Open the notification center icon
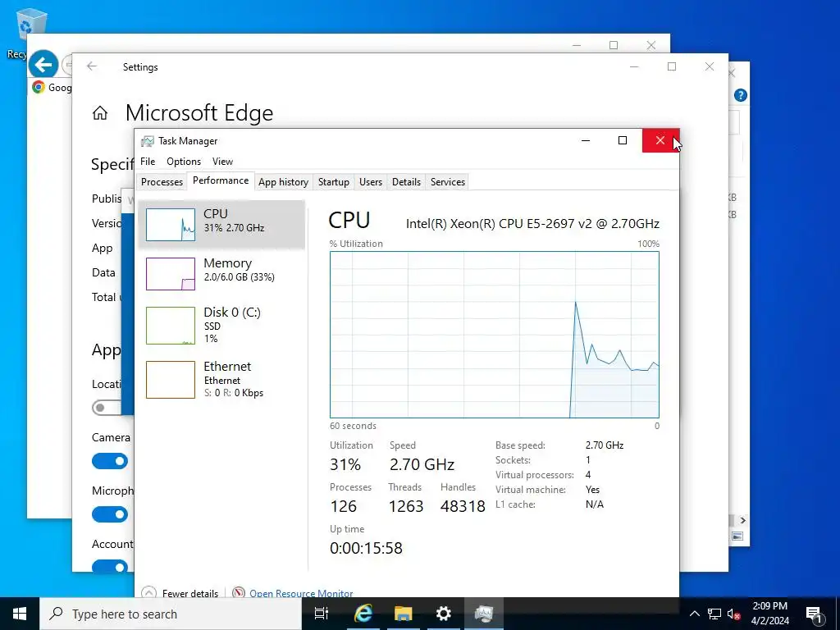Screen dimensions: 840x630 coord(814,614)
